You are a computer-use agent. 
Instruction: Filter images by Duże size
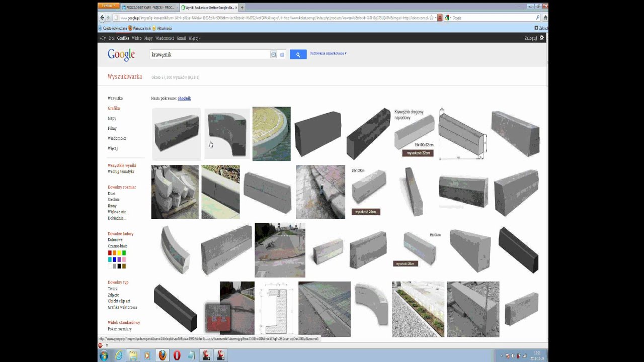click(x=112, y=194)
